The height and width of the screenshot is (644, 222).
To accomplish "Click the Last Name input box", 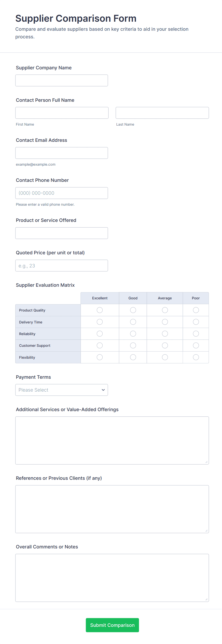I will pos(162,113).
